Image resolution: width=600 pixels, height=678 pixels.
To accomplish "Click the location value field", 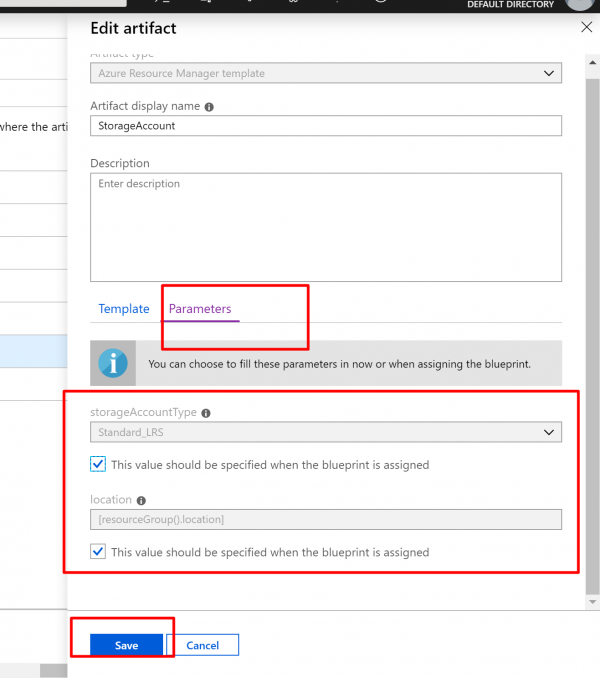I will coord(325,519).
